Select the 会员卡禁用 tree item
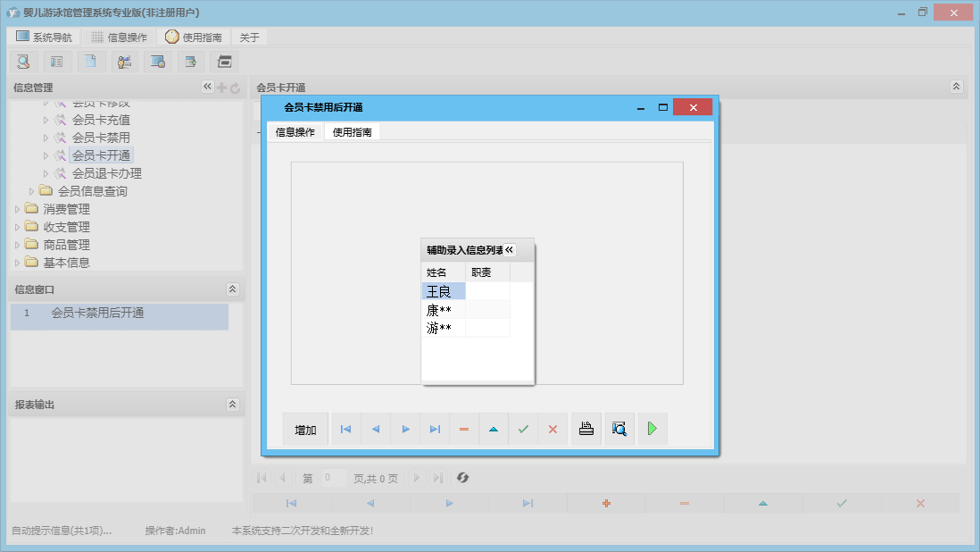Image resolution: width=980 pixels, height=552 pixels. pyautogui.click(x=101, y=138)
